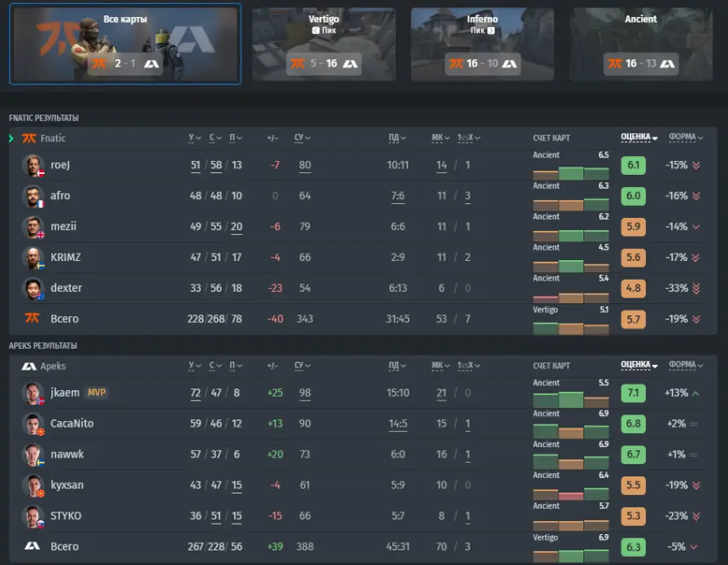Click CacaNito's neutral form trend icon
The height and width of the screenshot is (565, 728).
694,424
